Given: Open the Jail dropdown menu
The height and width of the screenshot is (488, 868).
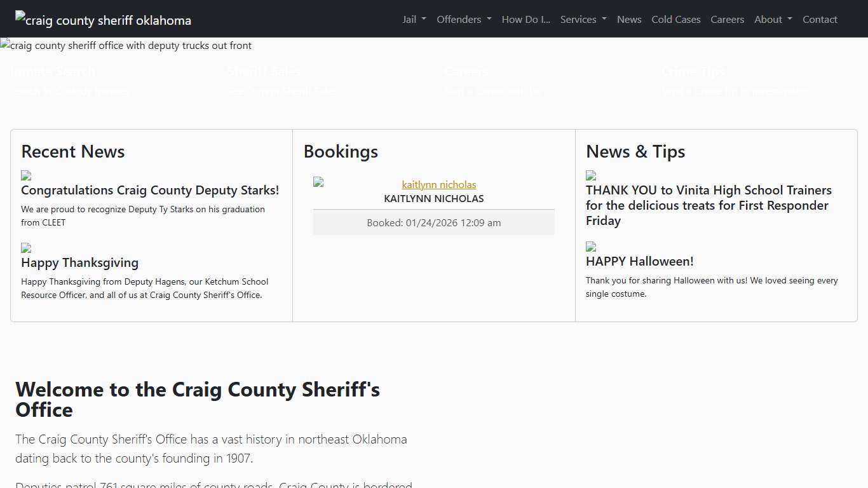Looking at the screenshot, I should click(414, 19).
